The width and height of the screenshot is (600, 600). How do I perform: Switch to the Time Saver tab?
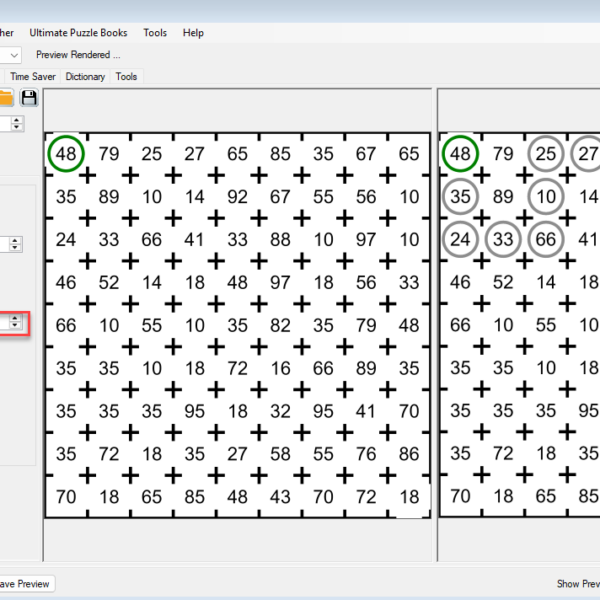click(x=33, y=76)
